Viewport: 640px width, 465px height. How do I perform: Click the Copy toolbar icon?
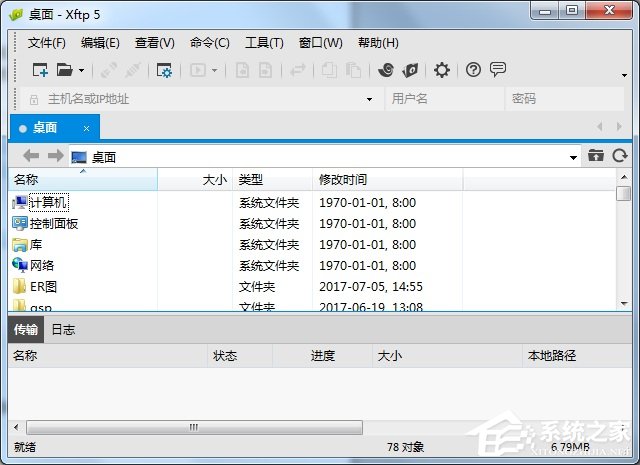pos(329,70)
